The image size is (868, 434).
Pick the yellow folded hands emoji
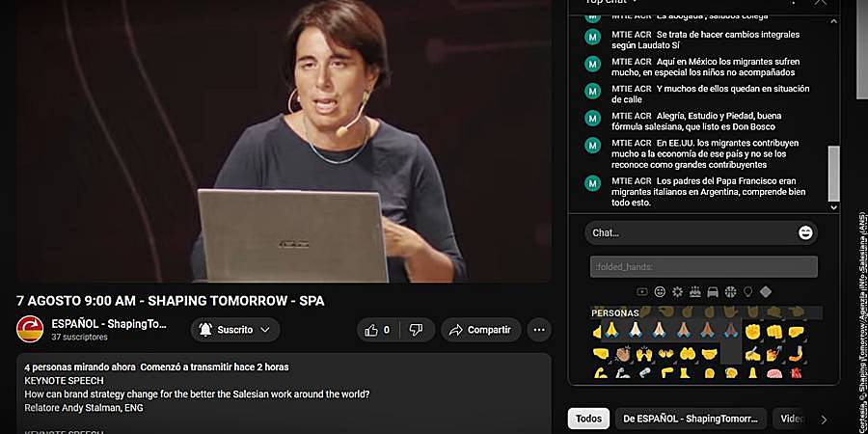tap(611, 331)
